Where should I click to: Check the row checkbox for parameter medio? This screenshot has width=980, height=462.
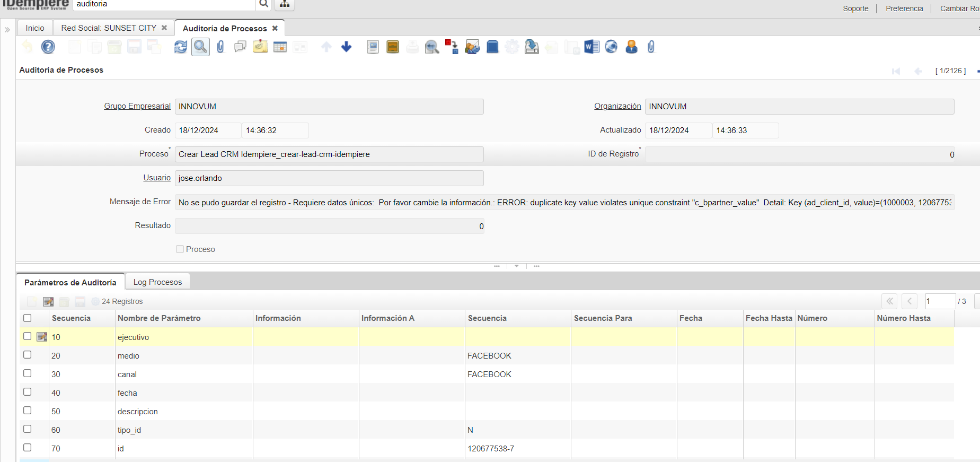28,355
